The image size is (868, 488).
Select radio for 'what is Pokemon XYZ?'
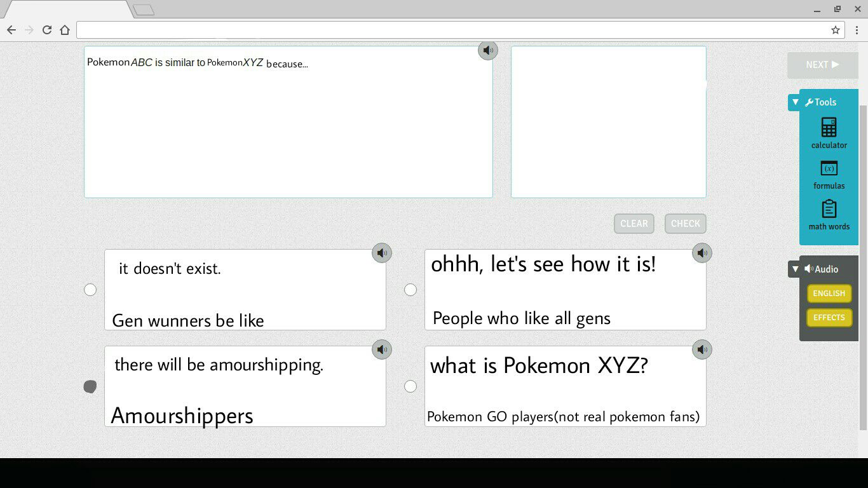coord(410,386)
